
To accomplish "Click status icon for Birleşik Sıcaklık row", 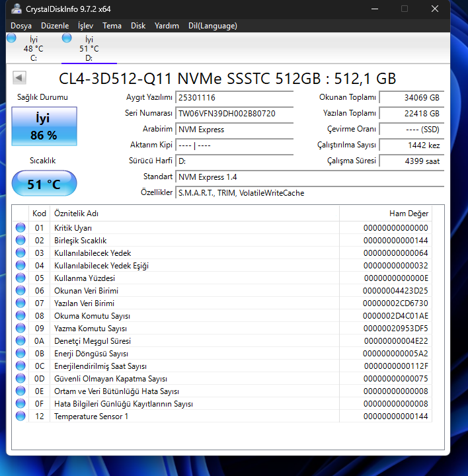I will 20,240.
